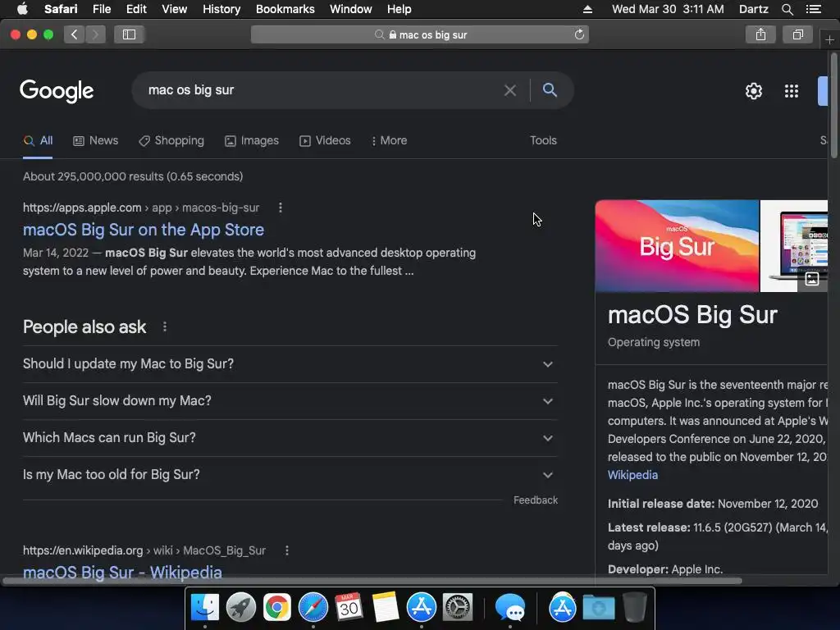Expand 'Which Macs can run Big Sur?'

click(290, 438)
